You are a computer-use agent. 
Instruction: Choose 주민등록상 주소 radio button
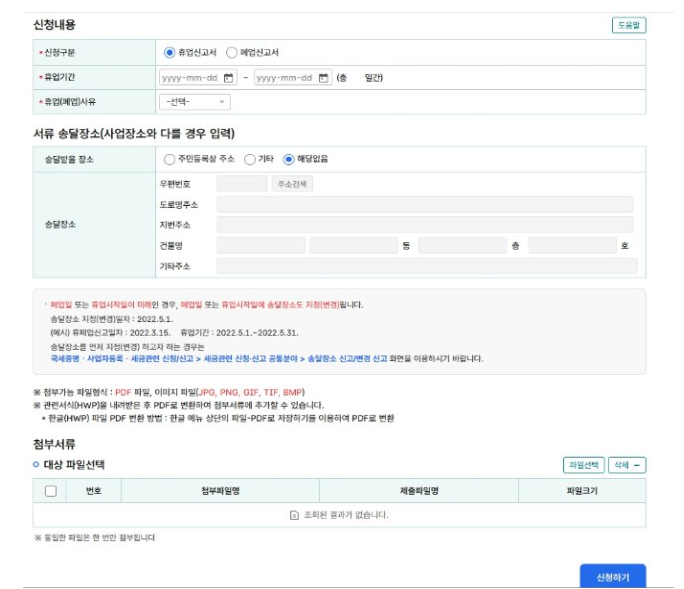pos(169,159)
